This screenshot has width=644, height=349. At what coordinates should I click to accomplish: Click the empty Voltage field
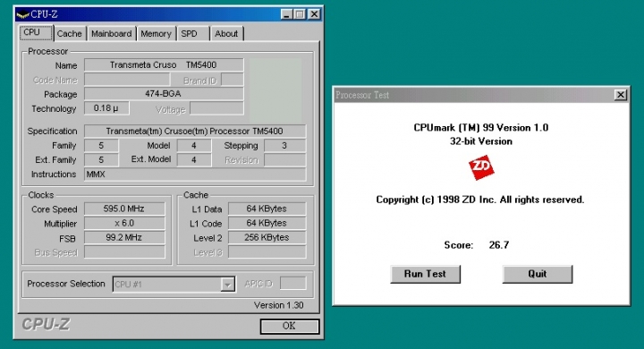pyautogui.click(x=216, y=109)
